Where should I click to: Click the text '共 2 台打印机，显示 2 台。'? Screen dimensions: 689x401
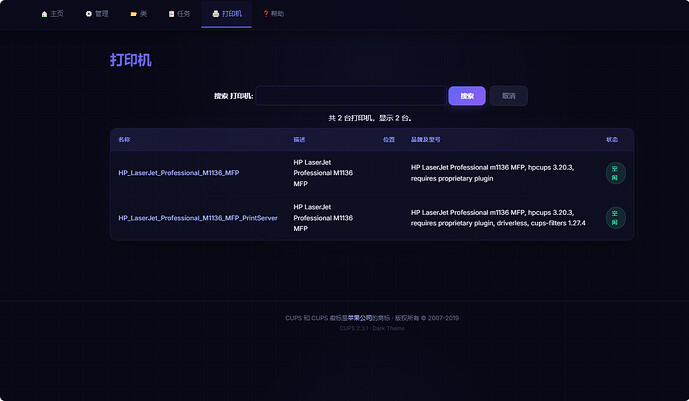(370, 118)
